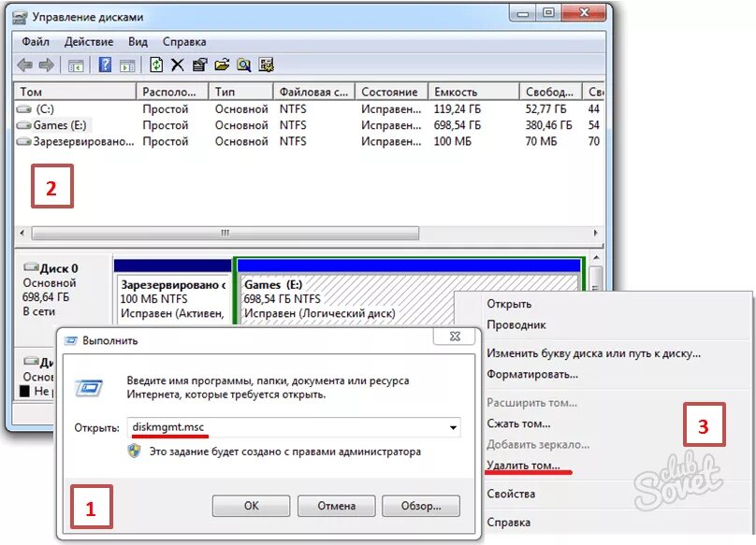Viewport: 756px width, 545px height.
Task: Click the drive icon beside Зарезервировано row
Action: (x=23, y=142)
